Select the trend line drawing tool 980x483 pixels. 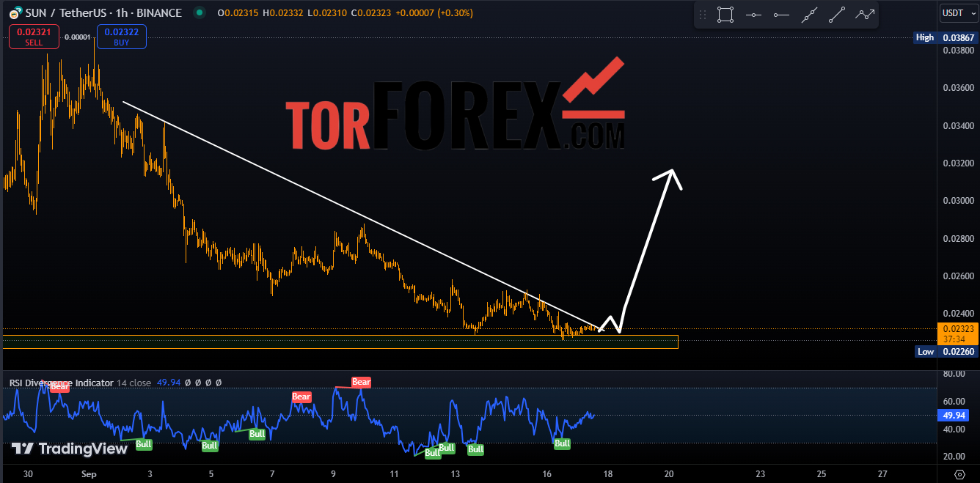click(837, 14)
